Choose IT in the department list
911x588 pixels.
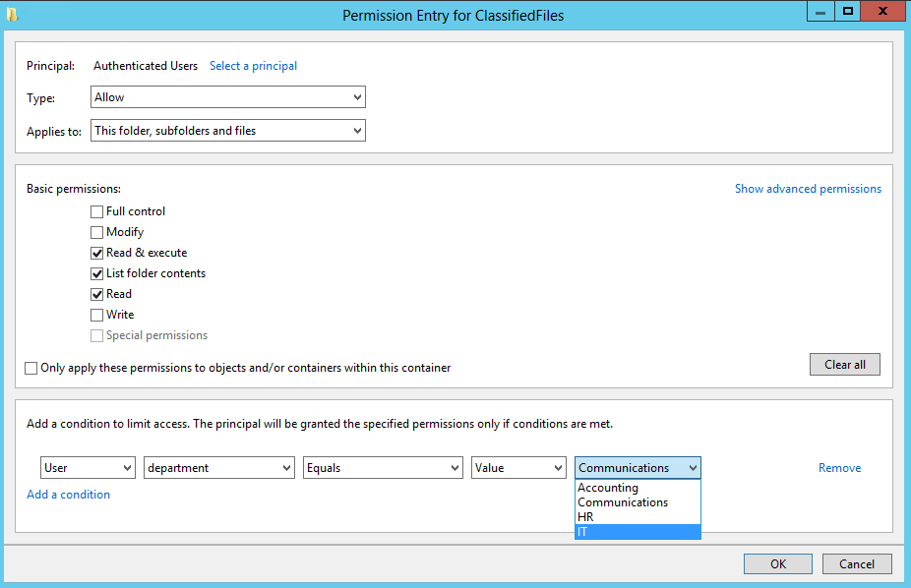pyautogui.click(x=583, y=532)
